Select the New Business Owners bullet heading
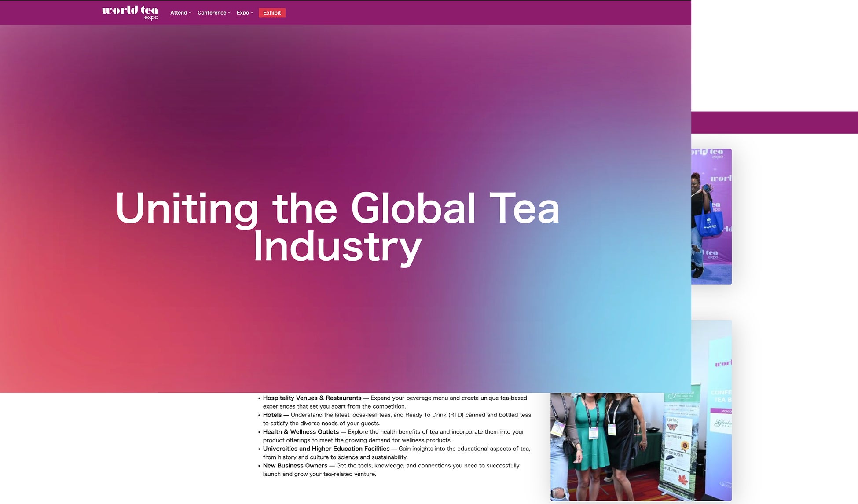Screen dimensions: 858x504 coord(295,466)
